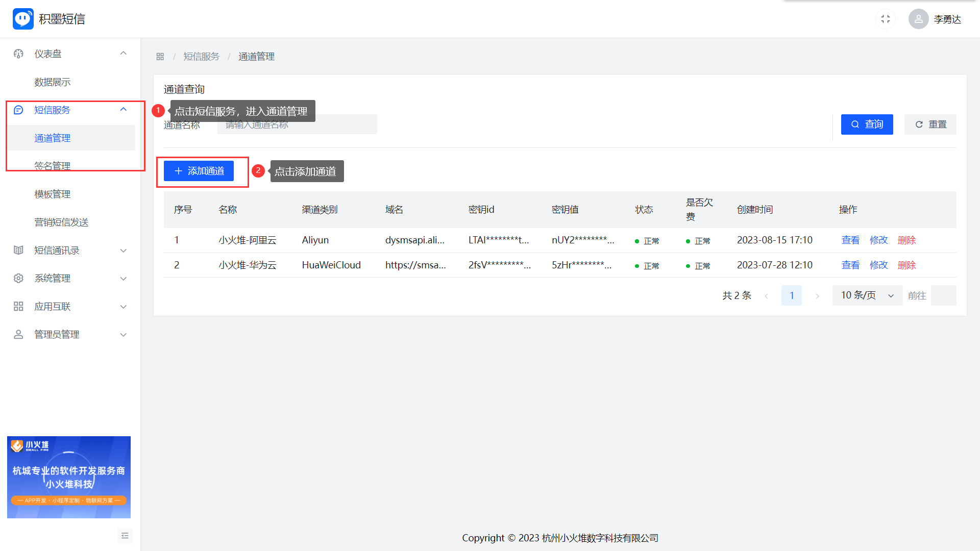Click 修改 for 小火堆-华为云 row
980x551 pixels.
[x=878, y=265]
